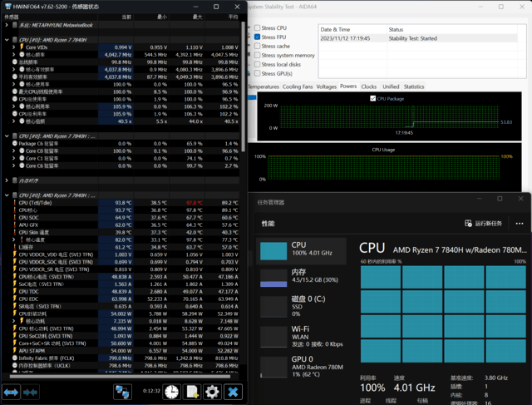Expand 核心使用率 row
The height and width of the screenshot is (405, 532).
click(13, 84)
